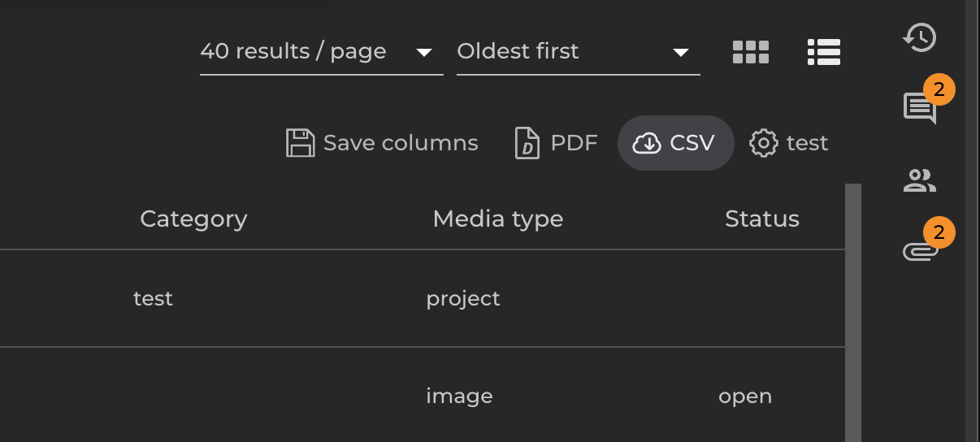Open the history clock icon

point(920,37)
